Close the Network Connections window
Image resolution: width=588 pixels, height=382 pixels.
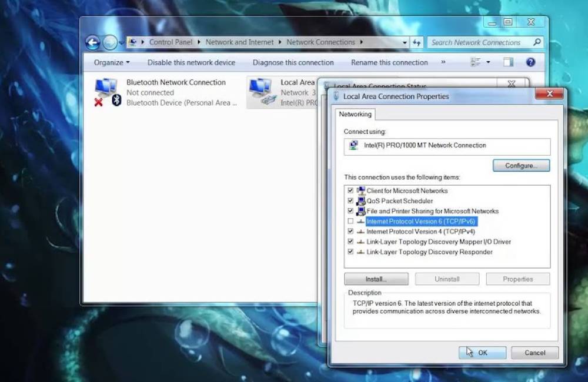tap(531, 22)
